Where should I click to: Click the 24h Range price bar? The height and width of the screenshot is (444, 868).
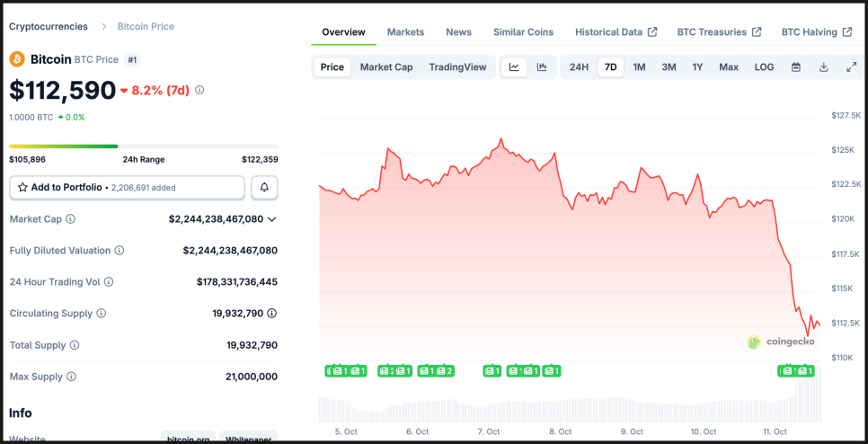tap(144, 147)
